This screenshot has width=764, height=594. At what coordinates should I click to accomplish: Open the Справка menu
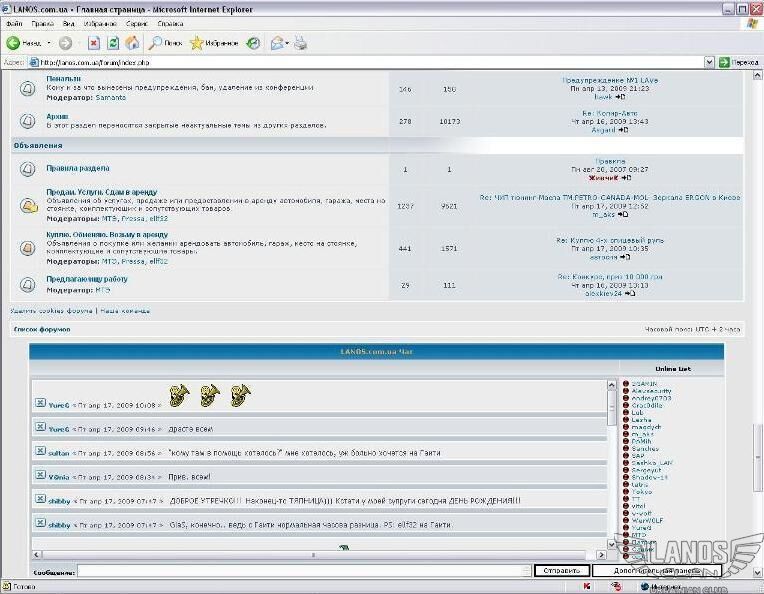click(x=171, y=22)
